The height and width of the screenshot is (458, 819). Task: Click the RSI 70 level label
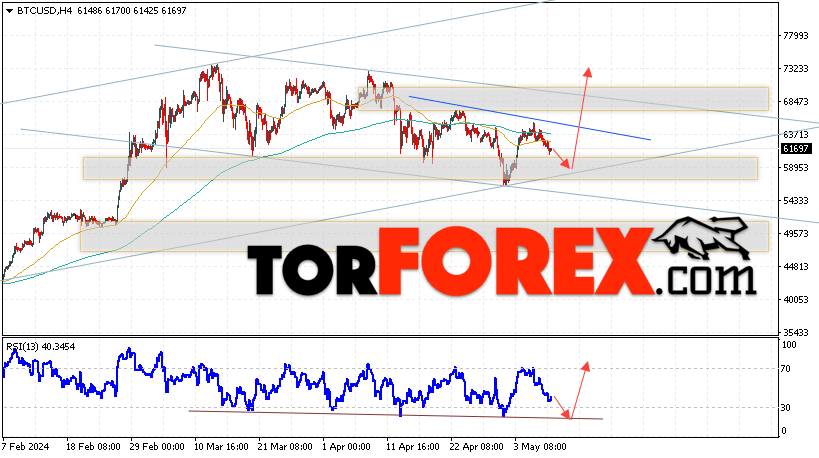785,369
